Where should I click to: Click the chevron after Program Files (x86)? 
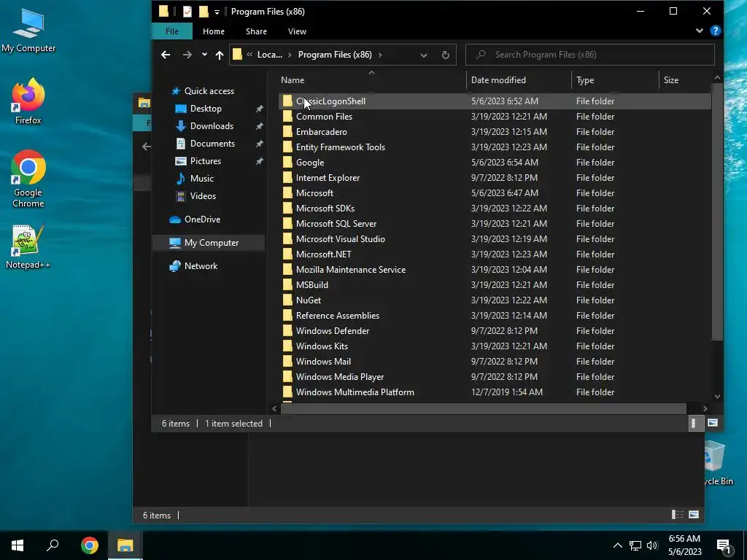380,55
